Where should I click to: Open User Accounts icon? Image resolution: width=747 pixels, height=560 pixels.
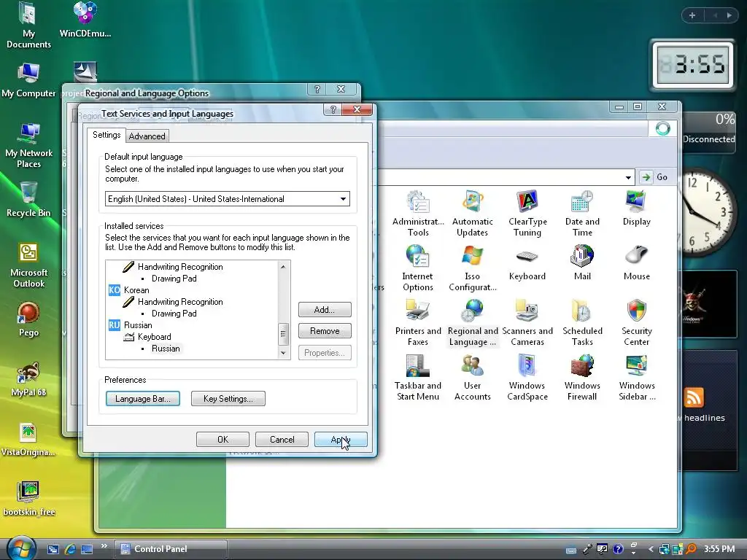(x=472, y=378)
